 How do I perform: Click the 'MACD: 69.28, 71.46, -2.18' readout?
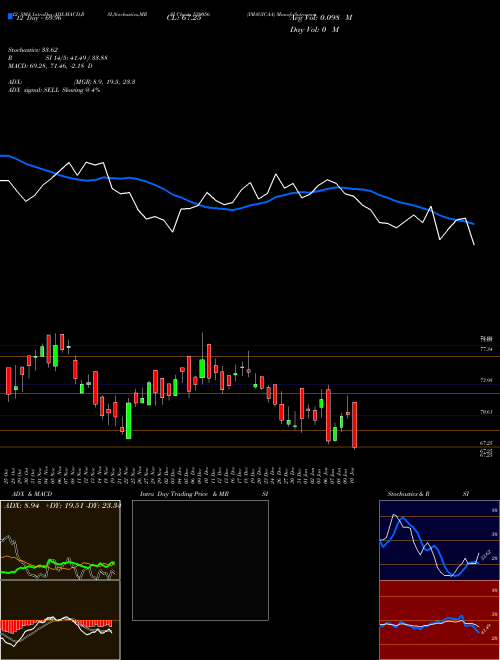click(x=51, y=66)
